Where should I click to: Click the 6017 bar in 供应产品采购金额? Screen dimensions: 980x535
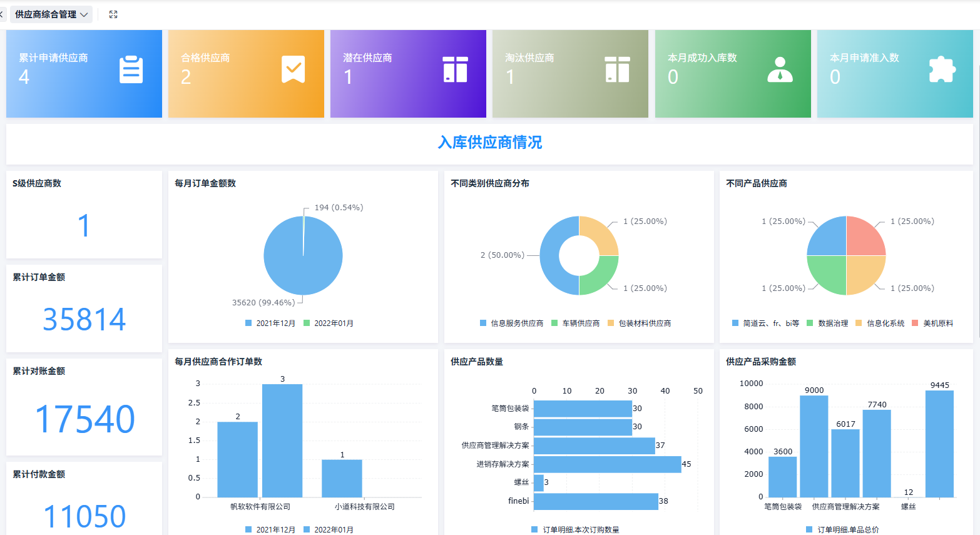[x=845, y=463]
